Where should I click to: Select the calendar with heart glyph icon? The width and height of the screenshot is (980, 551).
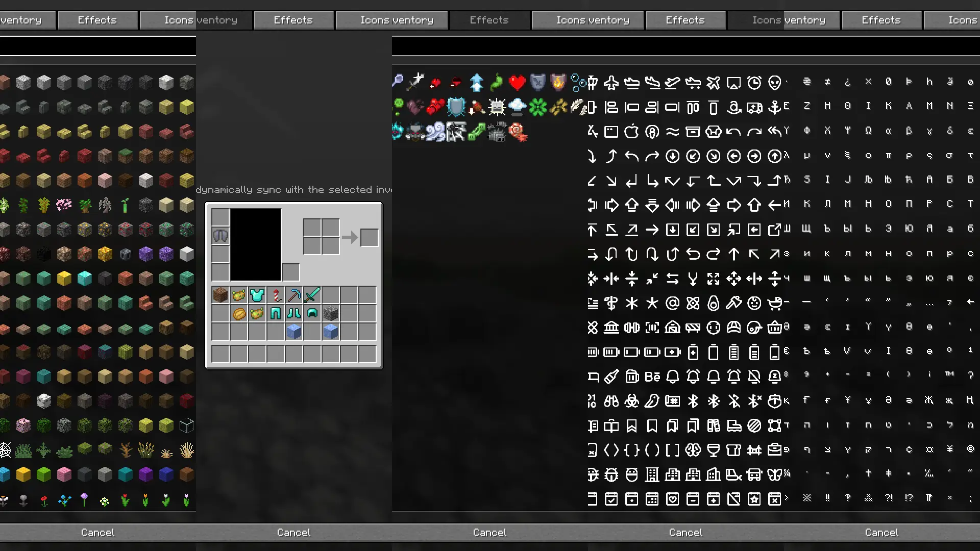tap(672, 498)
